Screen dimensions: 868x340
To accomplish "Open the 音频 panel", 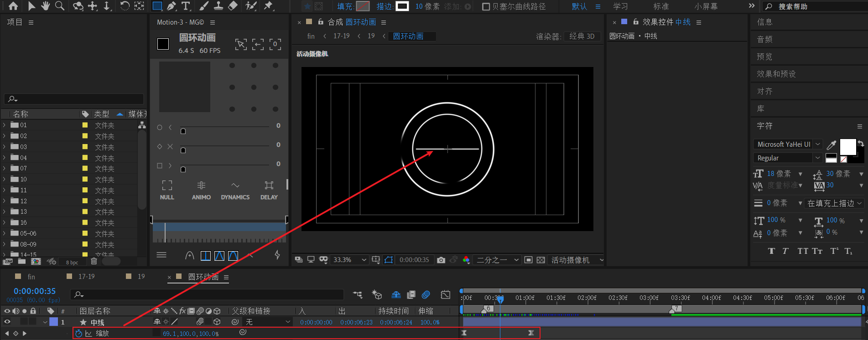I will [765, 39].
